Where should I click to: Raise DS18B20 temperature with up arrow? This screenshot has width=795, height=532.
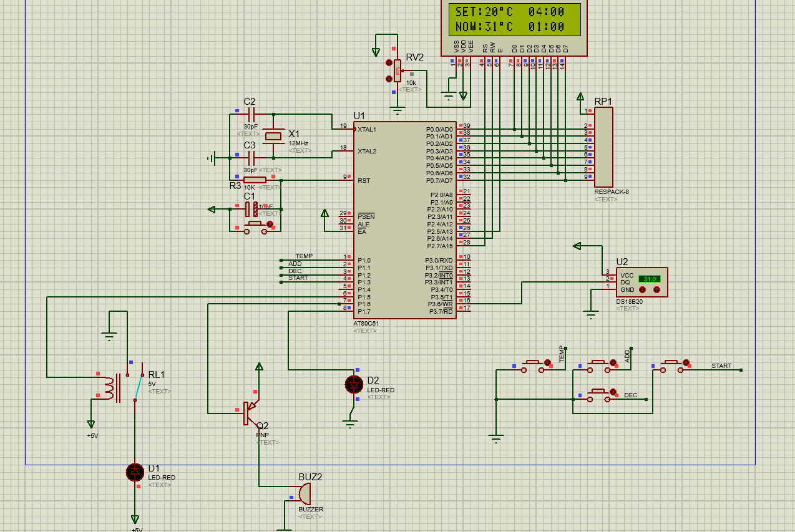point(656,290)
